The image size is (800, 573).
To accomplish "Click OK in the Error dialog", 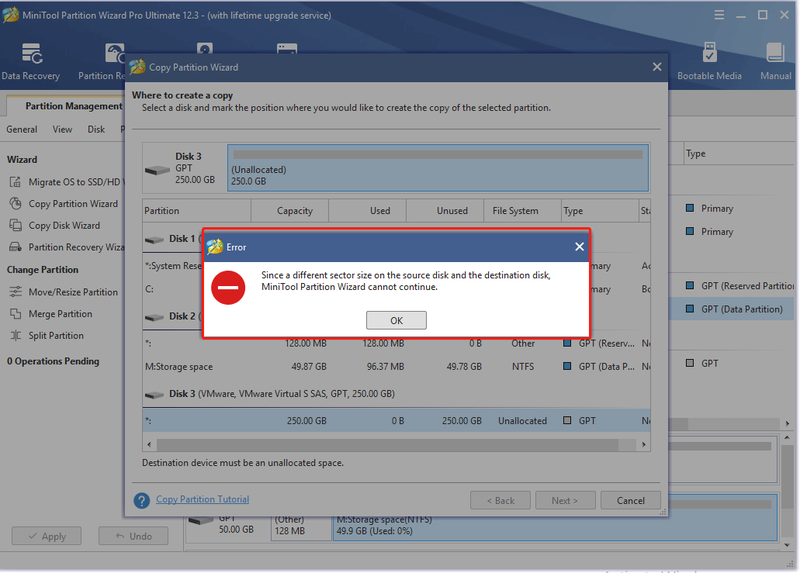I will click(x=396, y=320).
